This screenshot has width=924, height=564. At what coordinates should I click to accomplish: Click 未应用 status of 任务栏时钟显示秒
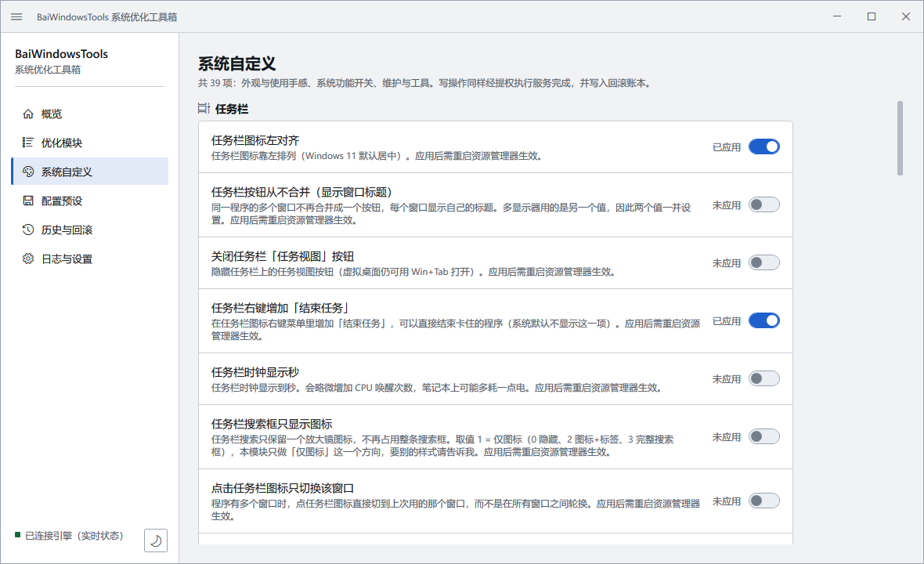(727, 379)
